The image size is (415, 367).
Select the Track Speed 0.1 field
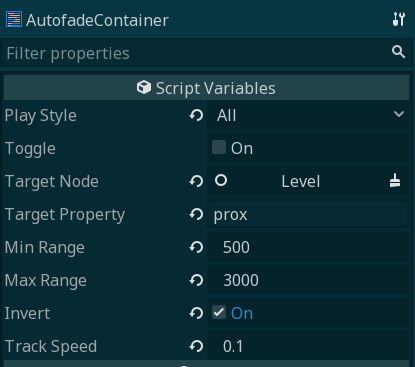tap(308, 346)
